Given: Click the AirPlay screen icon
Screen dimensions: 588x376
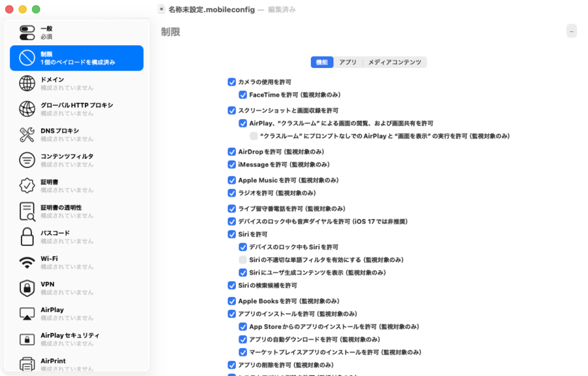Looking at the screenshot, I should coord(27,313).
